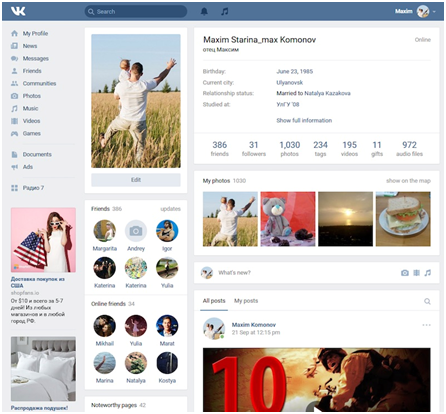This screenshot has height=414, width=446.
Task: Open the teddy bear photo thumbnail
Action: pyautogui.click(x=288, y=219)
